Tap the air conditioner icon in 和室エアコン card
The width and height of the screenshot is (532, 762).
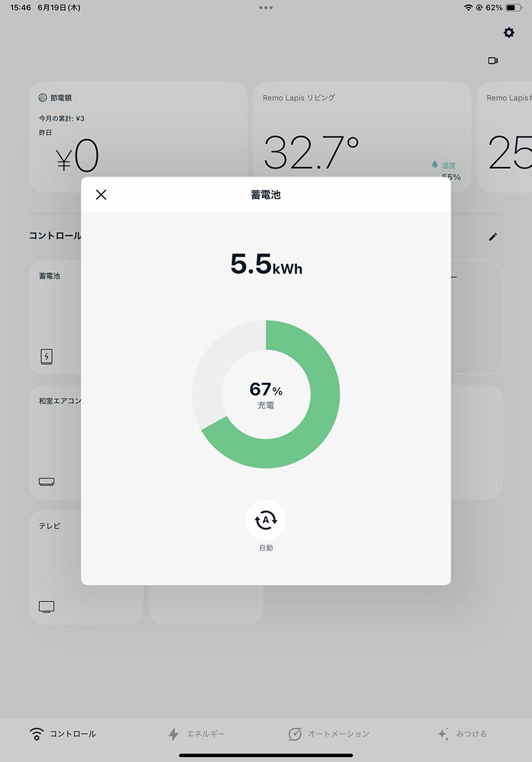[x=46, y=481]
